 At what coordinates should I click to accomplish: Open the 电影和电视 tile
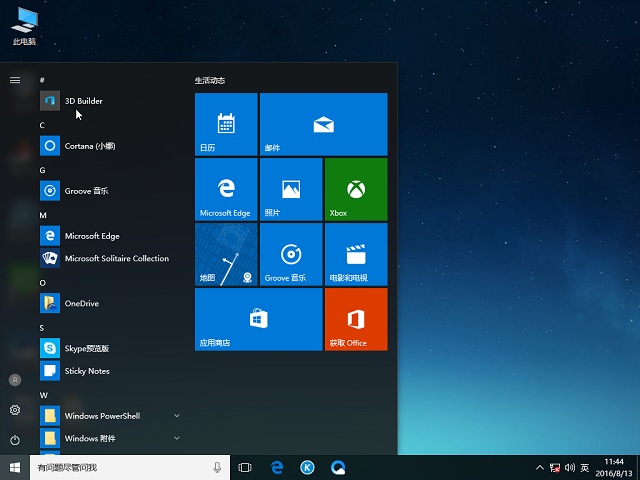coord(355,254)
